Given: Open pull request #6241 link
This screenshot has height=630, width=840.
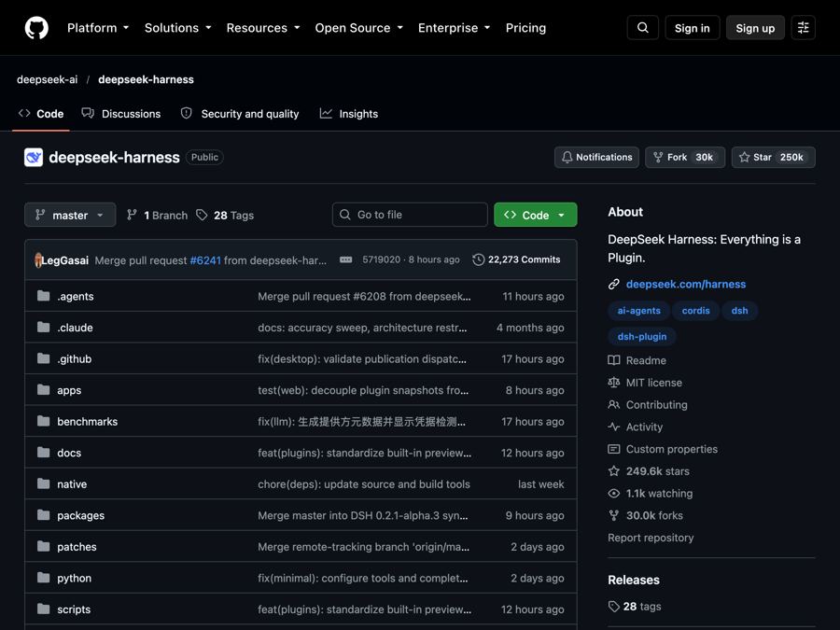Looking at the screenshot, I should click(x=205, y=260).
